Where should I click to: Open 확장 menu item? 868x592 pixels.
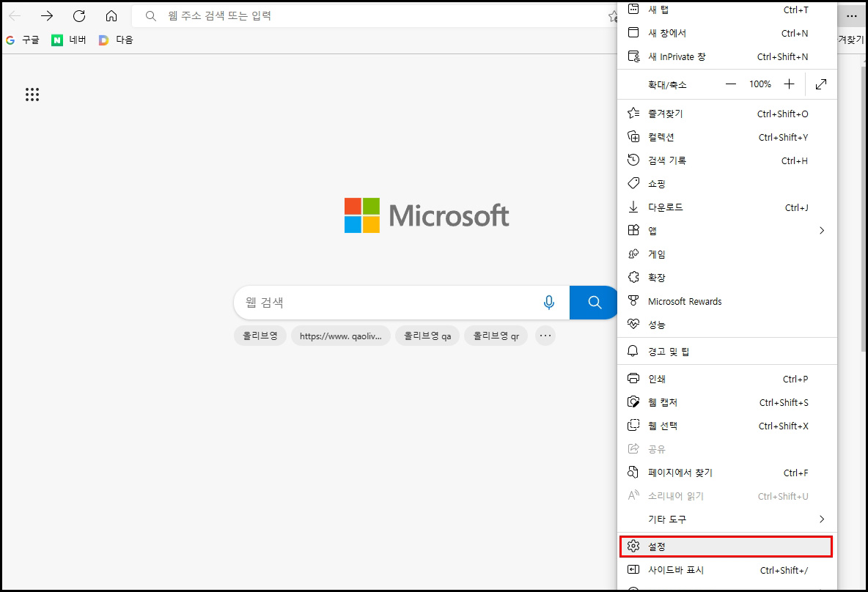pyautogui.click(x=727, y=277)
